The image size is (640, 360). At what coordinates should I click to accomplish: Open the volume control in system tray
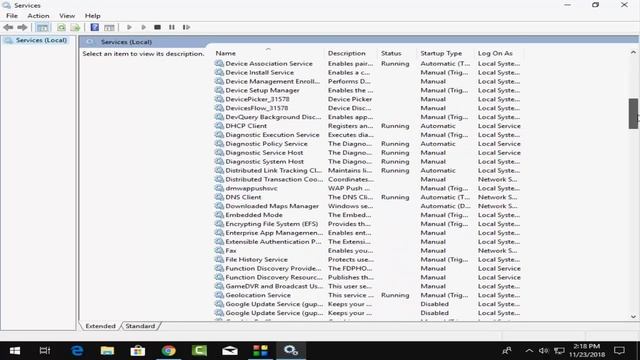[543, 351]
